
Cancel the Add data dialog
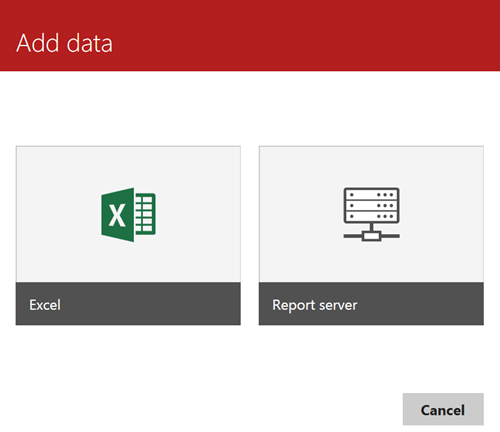[x=443, y=409]
